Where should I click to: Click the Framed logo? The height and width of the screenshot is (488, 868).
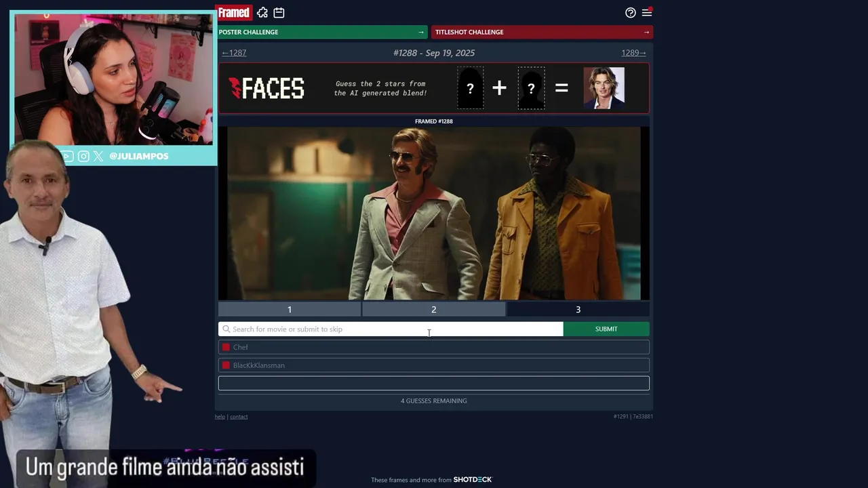(234, 12)
